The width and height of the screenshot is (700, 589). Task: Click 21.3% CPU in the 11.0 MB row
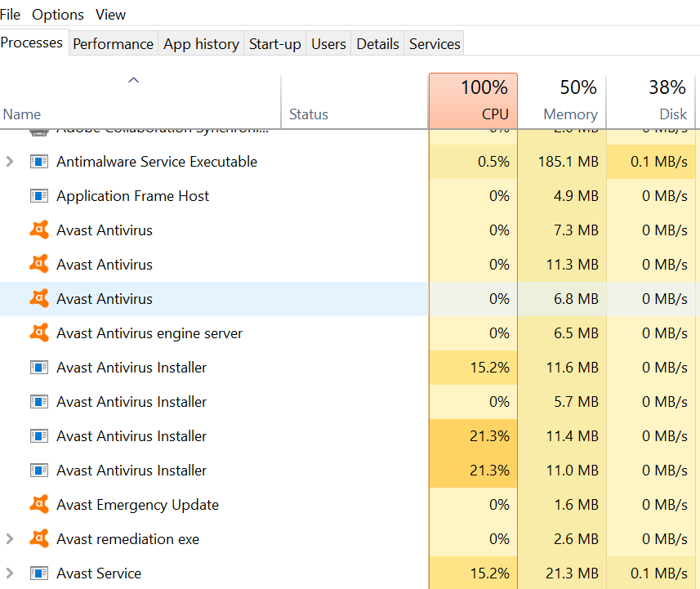[x=490, y=471]
